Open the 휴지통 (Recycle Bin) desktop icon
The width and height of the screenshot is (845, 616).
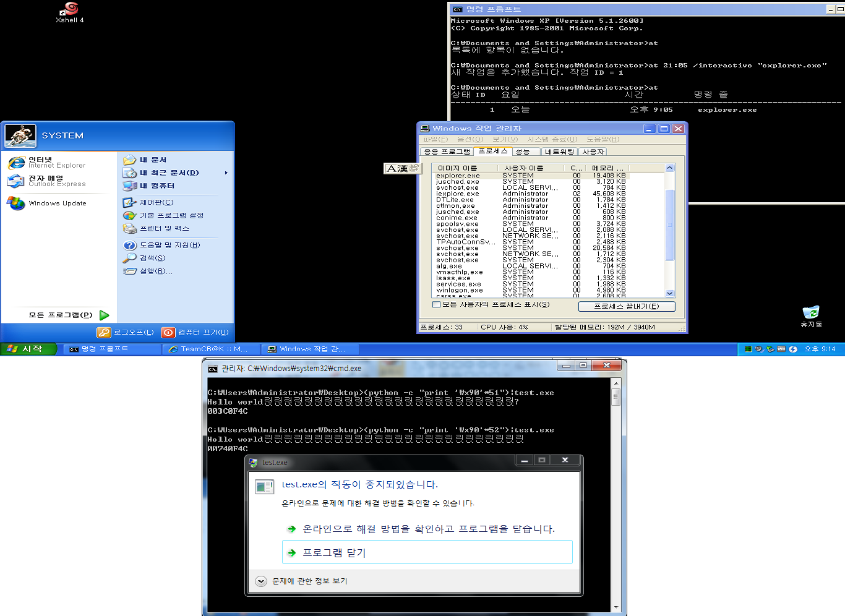(810, 313)
